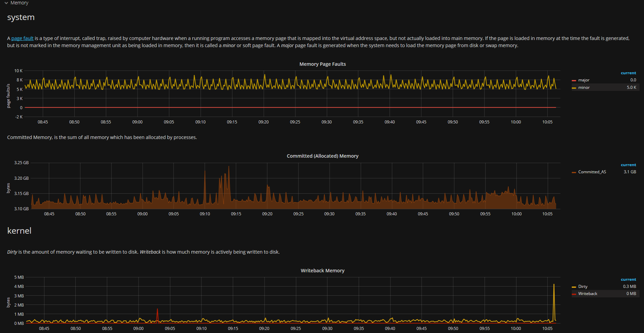Click the 09:30 tick on Page Faults axis
Screen dimensions: 644x333
pyautogui.click(x=327, y=122)
